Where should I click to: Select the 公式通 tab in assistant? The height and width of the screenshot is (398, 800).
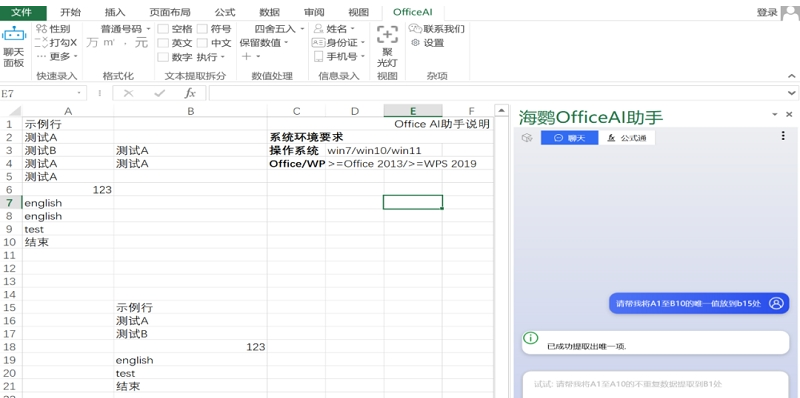pos(627,138)
